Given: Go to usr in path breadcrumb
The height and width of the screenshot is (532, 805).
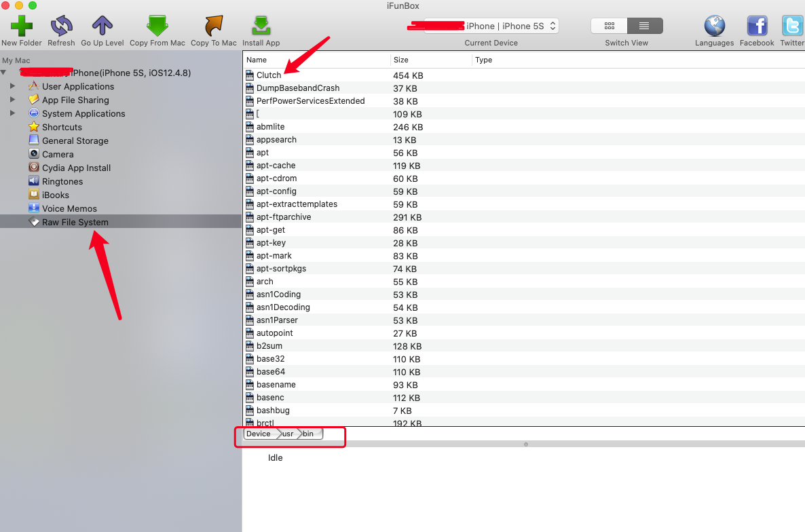Looking at the screenshot, I should 288,434.
